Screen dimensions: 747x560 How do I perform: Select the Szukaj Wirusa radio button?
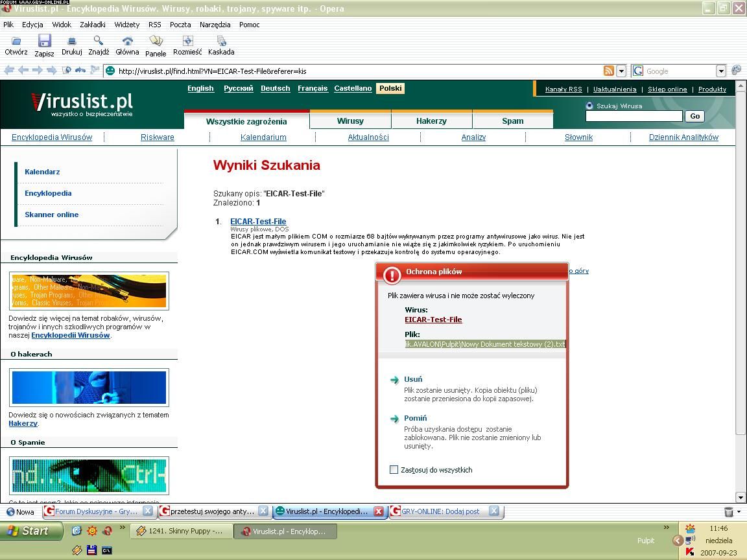coord(590,106)
